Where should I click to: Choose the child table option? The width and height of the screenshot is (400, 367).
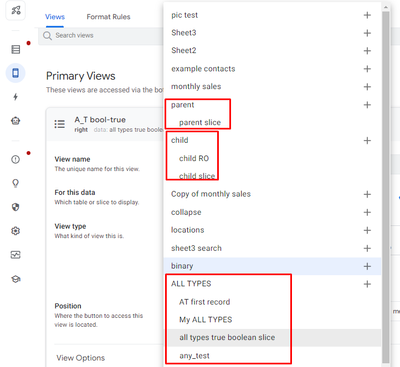pyautogui.click(x=180, y=140)
